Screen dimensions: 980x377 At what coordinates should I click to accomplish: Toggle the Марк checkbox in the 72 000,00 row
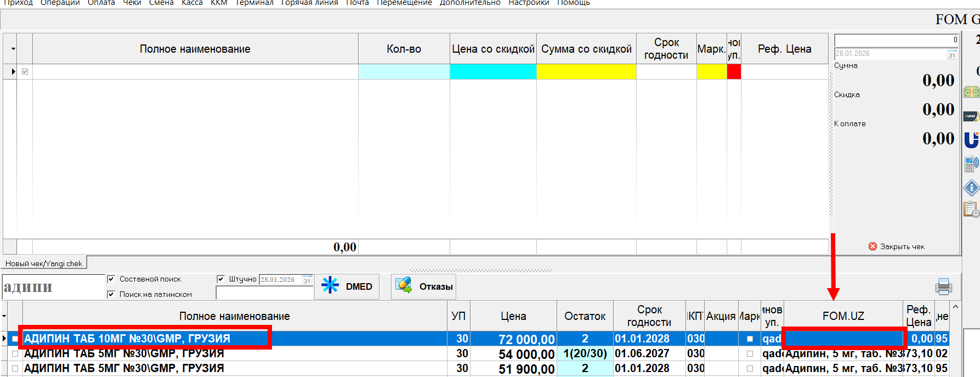[x=750, y=339]
